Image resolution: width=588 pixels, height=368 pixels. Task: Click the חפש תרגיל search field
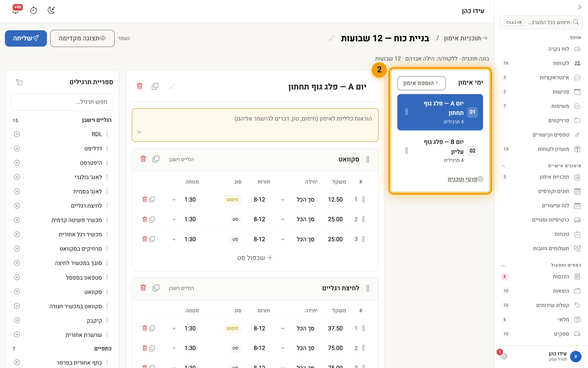tap(62, 102)
